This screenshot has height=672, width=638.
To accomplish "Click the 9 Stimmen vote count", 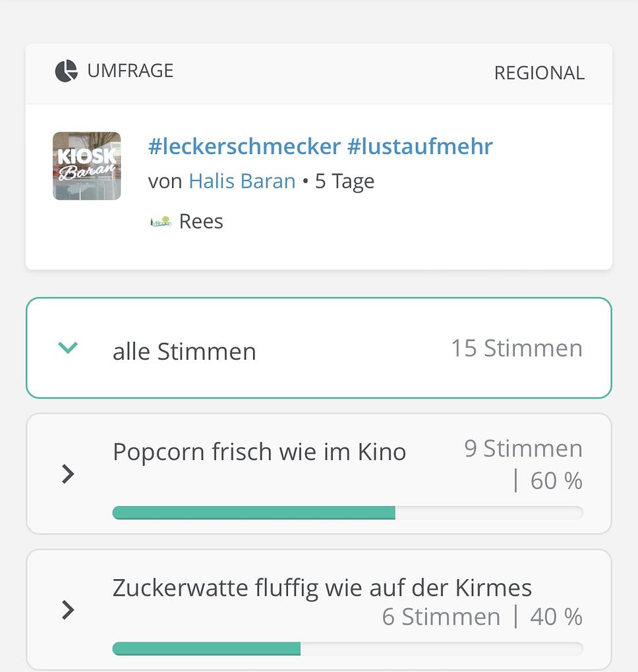I will tap(523, 449).
